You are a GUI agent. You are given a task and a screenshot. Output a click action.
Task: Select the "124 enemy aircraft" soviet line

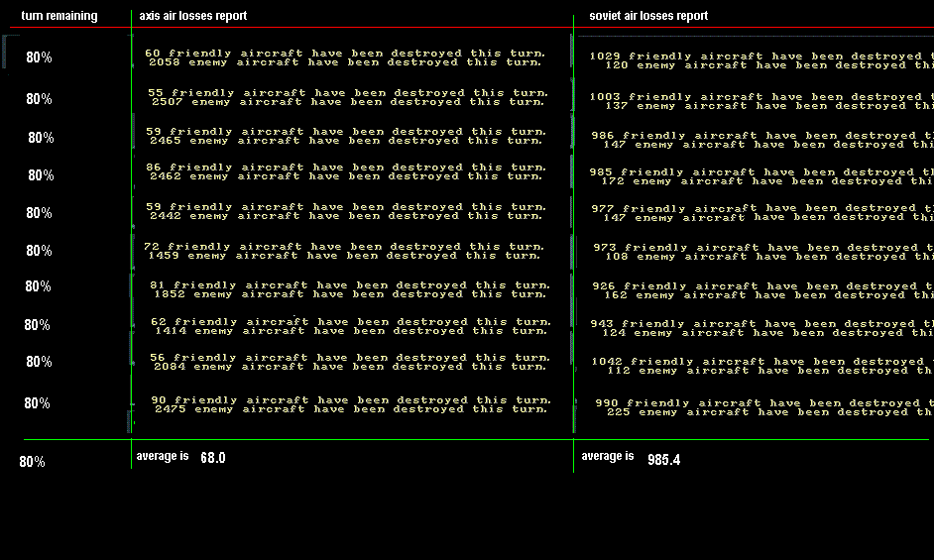click(x=767, y=333)
